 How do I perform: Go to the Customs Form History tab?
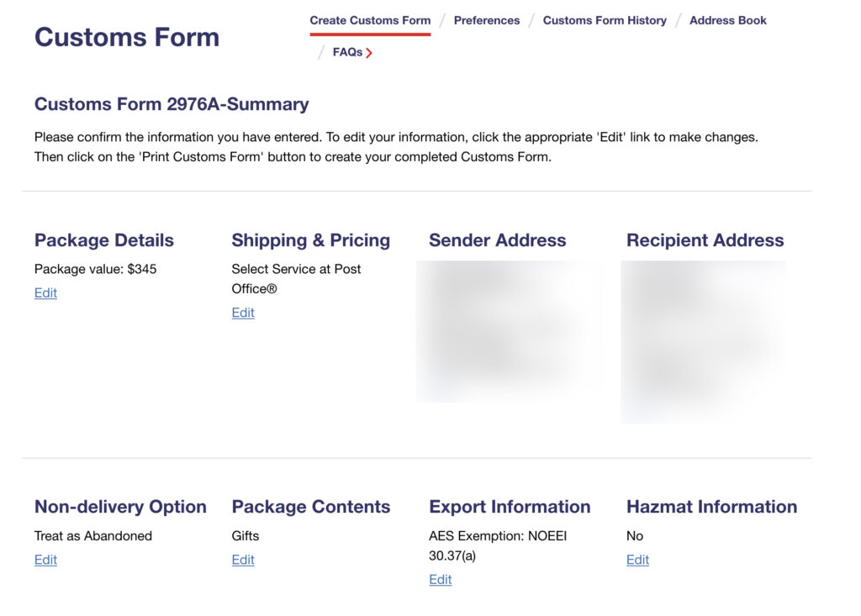(x=605, y=20)
